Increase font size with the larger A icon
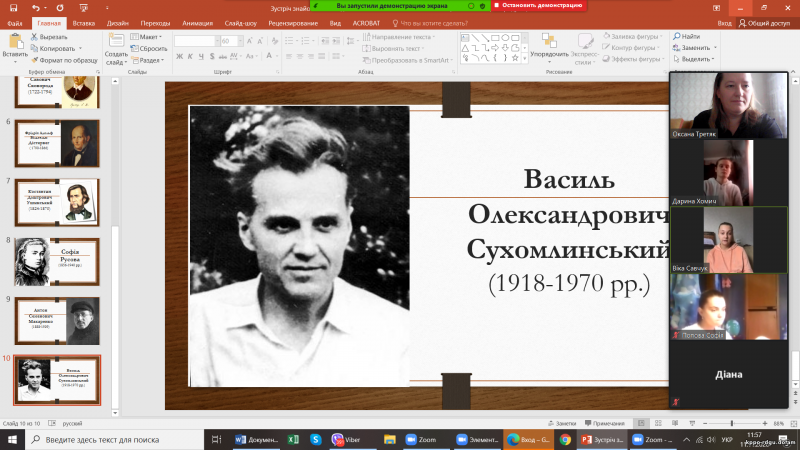The width and height of the screenshot is (800, 450). (249, 41)
